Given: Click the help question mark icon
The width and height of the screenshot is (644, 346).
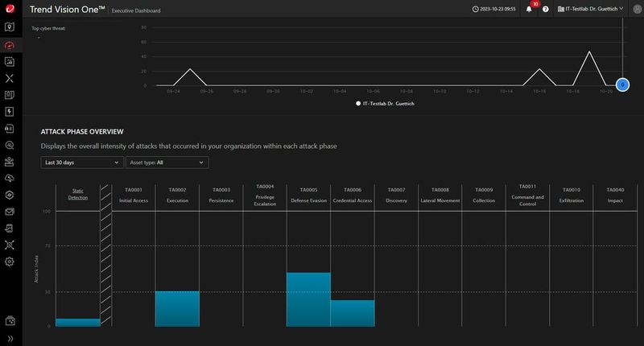Looking at the screenshot, I should pyautogui.click(x=546, y=9).
